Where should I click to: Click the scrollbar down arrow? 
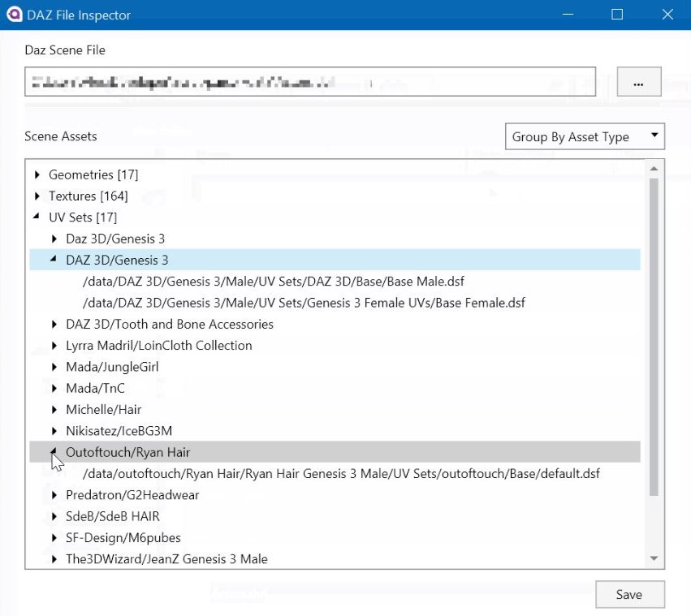point(654,558)
